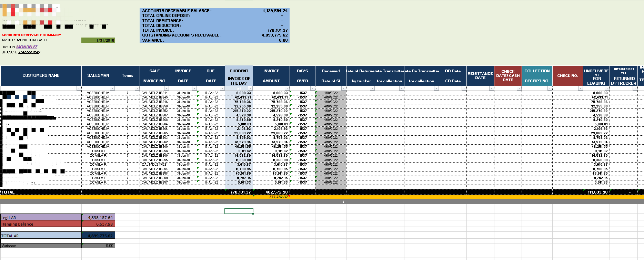644x260 pixels.
Task: Select the bottom Variance label cell
Action: click(x=41, y=246)
